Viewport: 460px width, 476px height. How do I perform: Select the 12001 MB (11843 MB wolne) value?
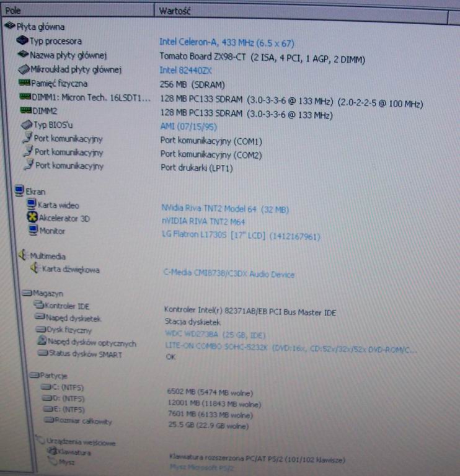pos(215,403)
